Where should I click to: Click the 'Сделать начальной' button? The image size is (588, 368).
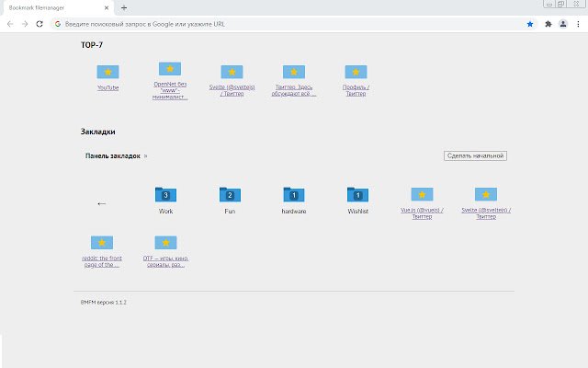tap(475, 155)
